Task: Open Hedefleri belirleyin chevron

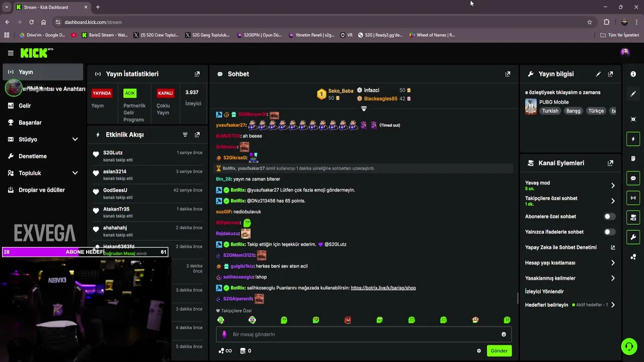Action: tap(613, 305)
